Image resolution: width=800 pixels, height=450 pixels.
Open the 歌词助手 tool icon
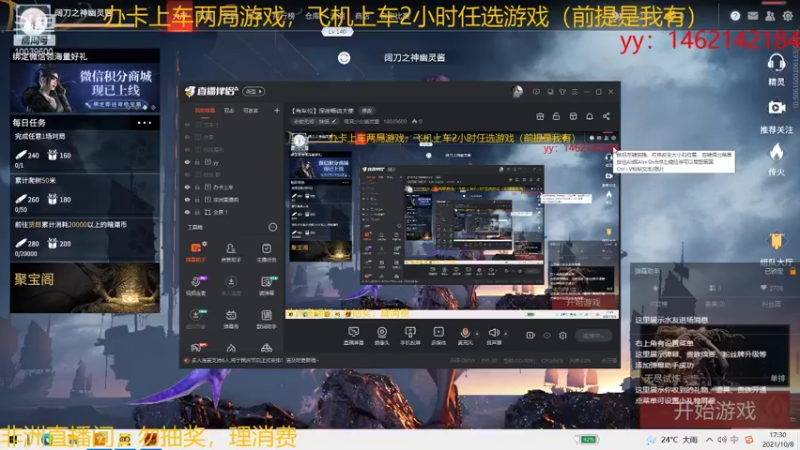266,319
